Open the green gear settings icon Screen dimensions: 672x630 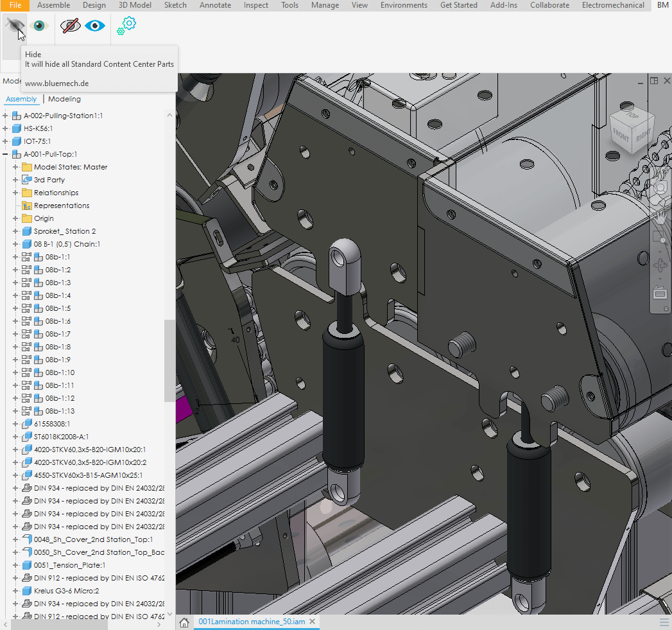(x=127, y=25)
